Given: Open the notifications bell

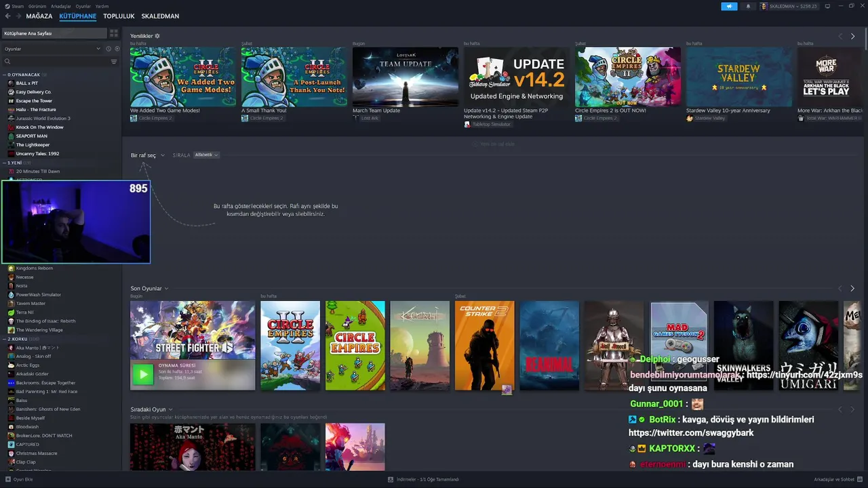Looking at the screenshot, I should pos(749,6).
